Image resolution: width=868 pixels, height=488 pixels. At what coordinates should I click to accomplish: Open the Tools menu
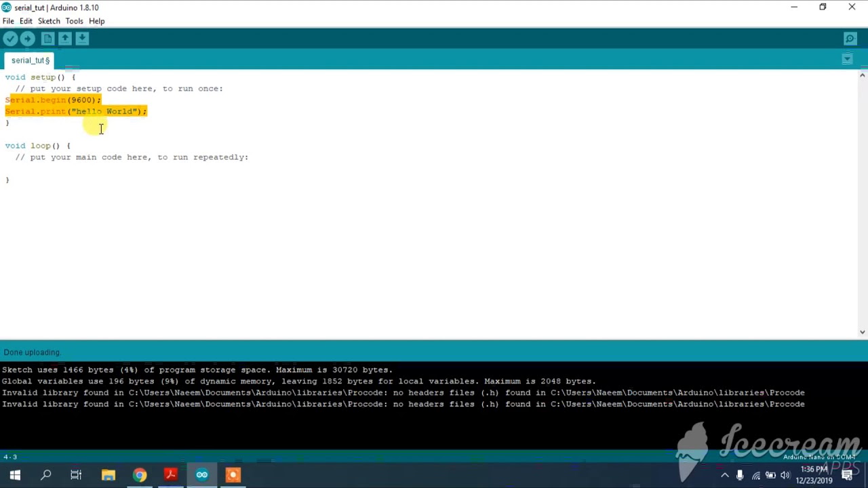(x=74, y=21)
